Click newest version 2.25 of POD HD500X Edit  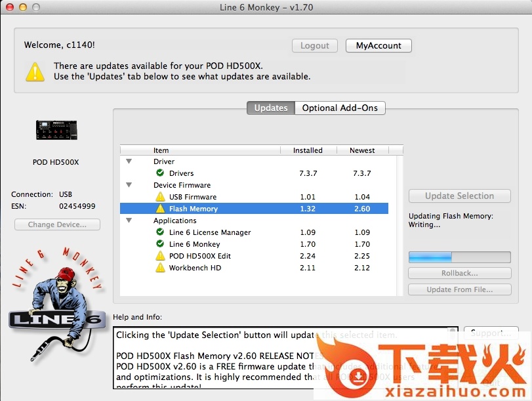tap(362, 256)
